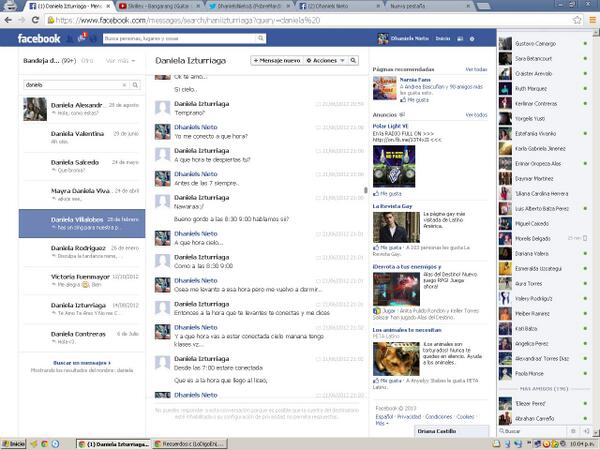Clear the 'daniela' message search with the X

[x=124, y=85]
